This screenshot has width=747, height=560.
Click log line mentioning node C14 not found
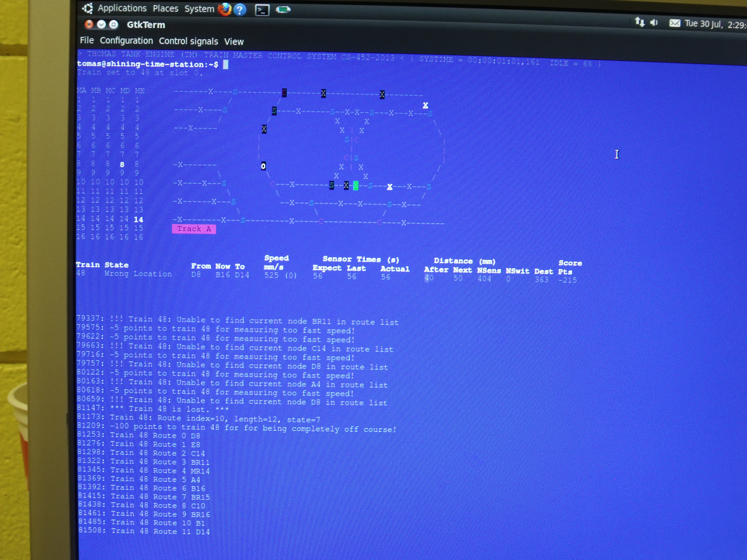click(x=235, y=348)
